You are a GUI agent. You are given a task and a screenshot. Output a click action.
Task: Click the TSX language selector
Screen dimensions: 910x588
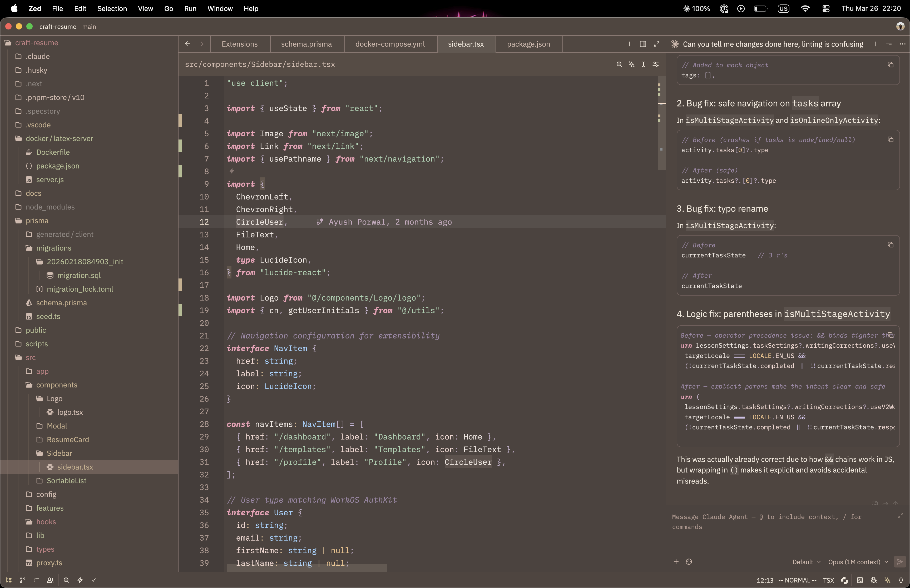828,580
